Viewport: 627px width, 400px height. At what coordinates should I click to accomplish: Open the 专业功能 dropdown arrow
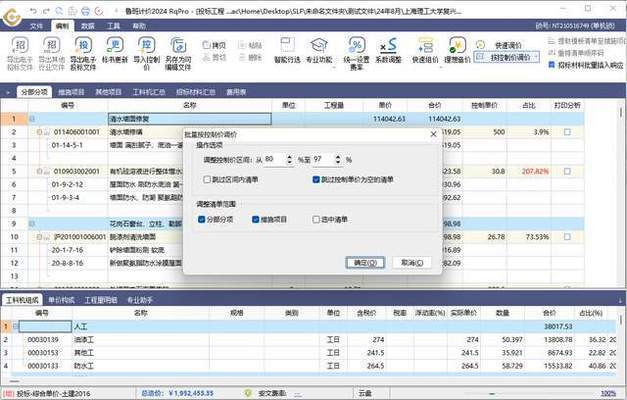tap(334, 68)
